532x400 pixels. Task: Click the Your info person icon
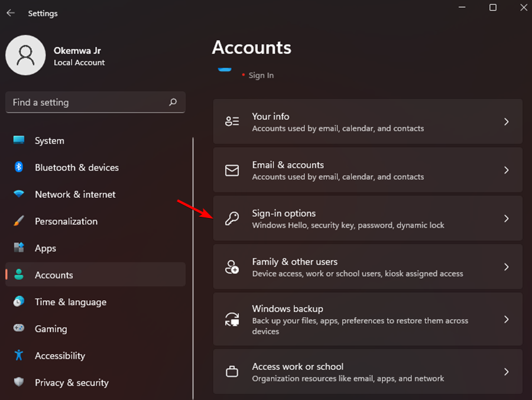232,122
